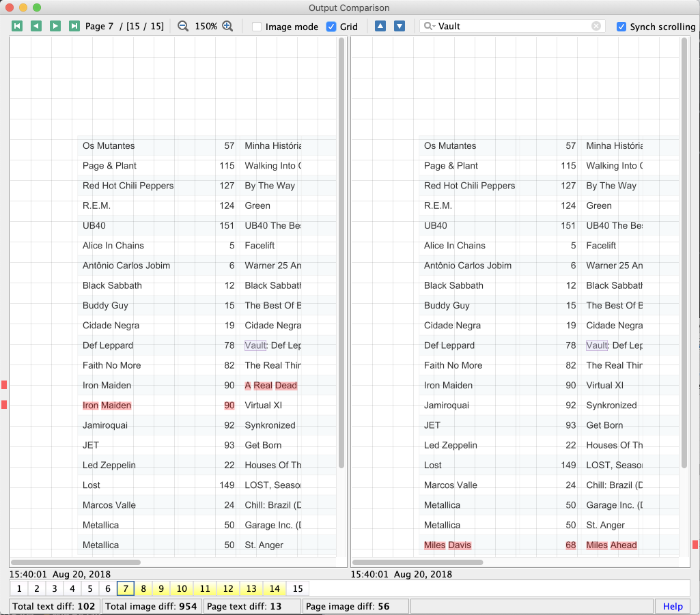Open page 5 tab
The height and width of the screenshot is (615, 700).
coord(90,588)
